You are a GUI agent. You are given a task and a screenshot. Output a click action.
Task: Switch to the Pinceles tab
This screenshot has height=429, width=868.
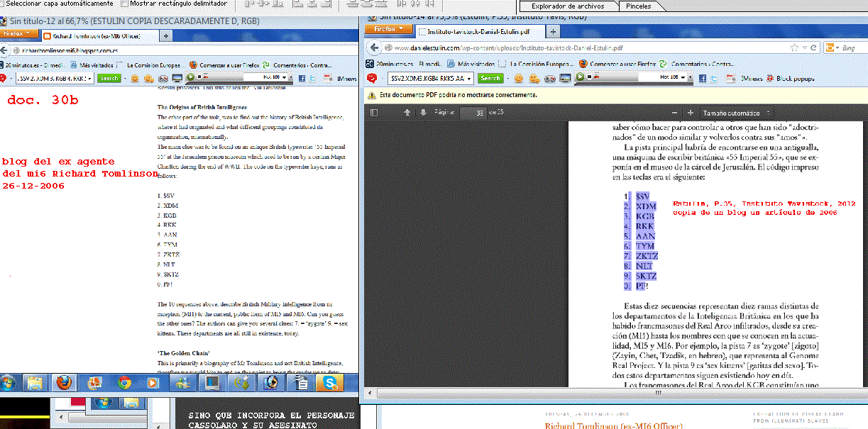[x=638, y=6]
